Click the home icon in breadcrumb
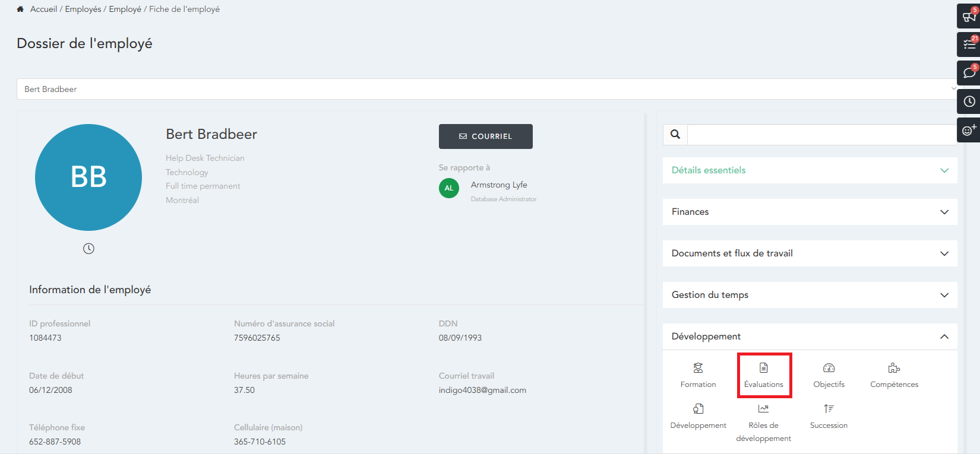The image size is (980, 454). pyautogui.click(x=20, y=9)
